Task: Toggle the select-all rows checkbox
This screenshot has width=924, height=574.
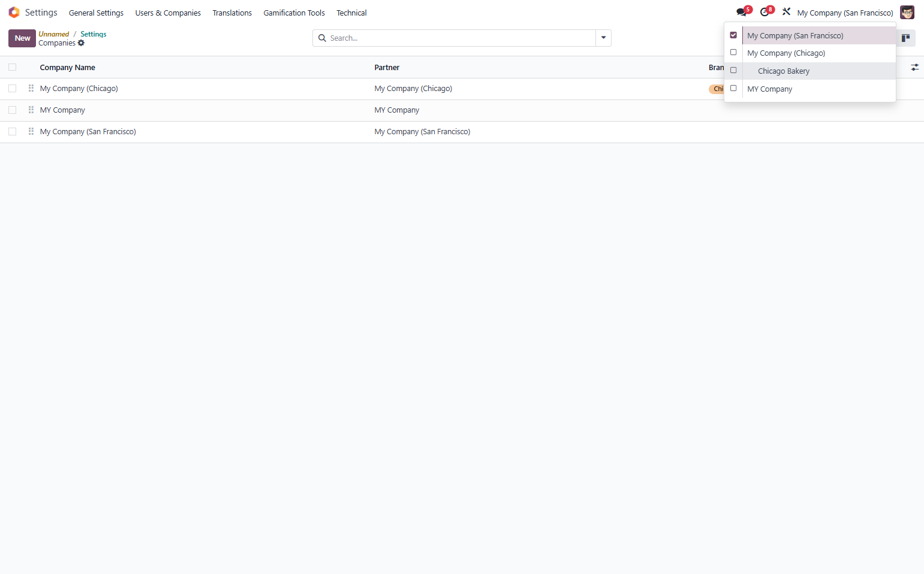Action: (x=12, y=67)
